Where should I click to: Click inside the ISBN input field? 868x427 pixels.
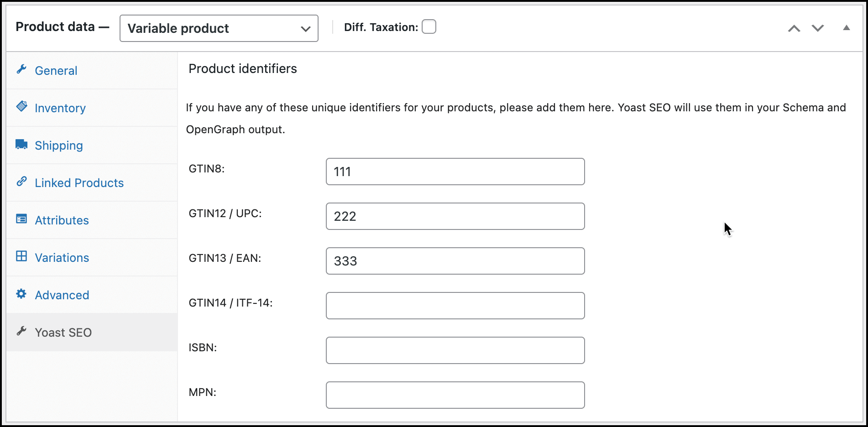pos(455,350)
